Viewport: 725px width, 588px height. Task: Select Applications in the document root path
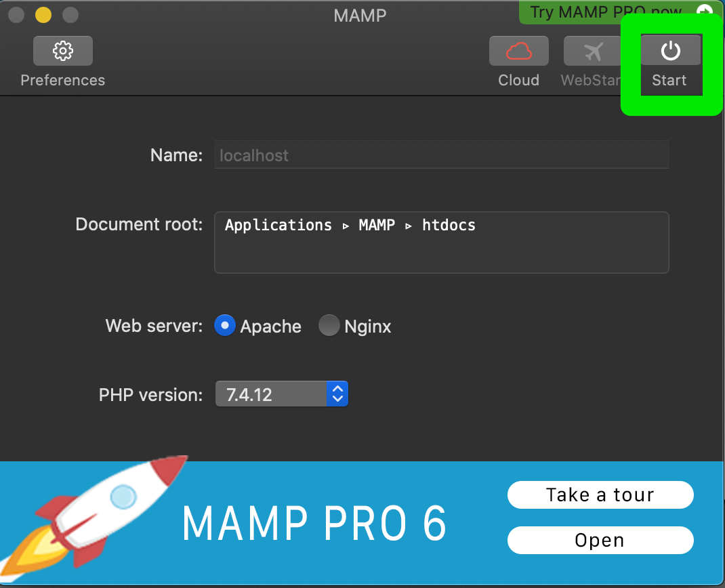point(278,225)
